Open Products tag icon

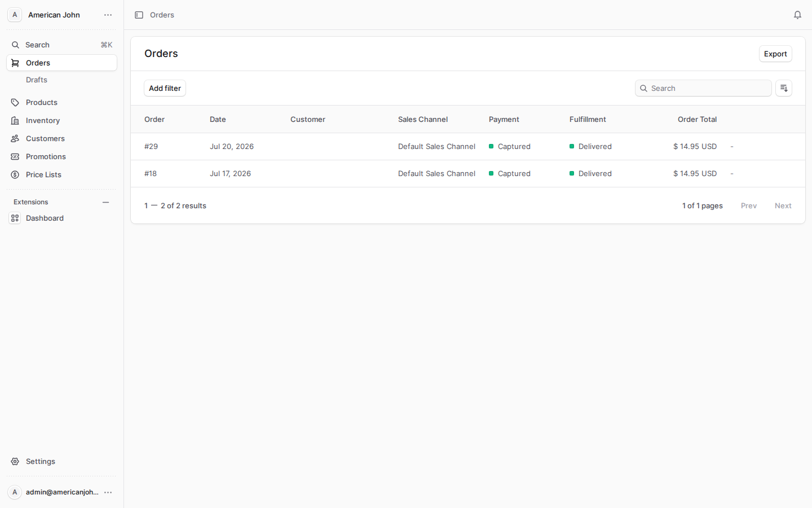(15, 103)
